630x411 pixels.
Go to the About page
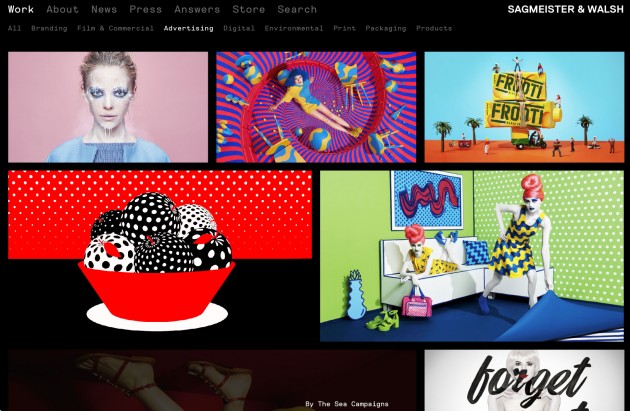(63, 9)
